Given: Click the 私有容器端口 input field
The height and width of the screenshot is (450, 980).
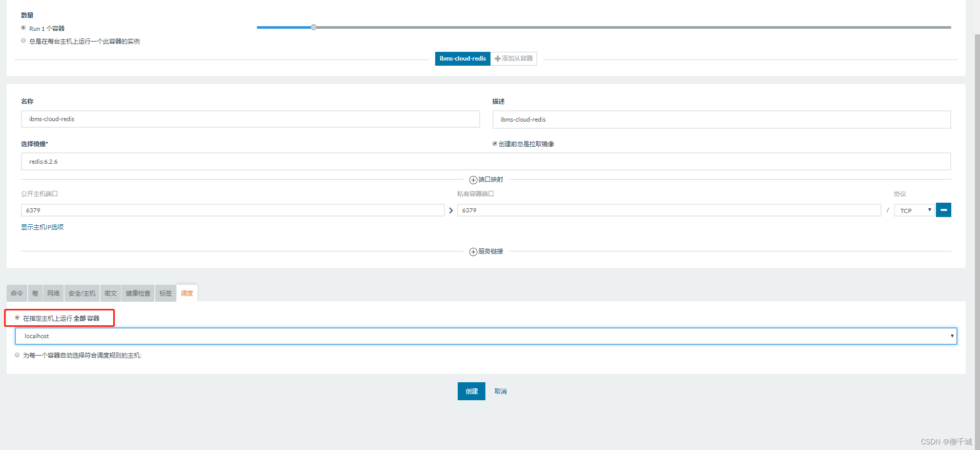Looking at the screenshot, I should (669, 210).
